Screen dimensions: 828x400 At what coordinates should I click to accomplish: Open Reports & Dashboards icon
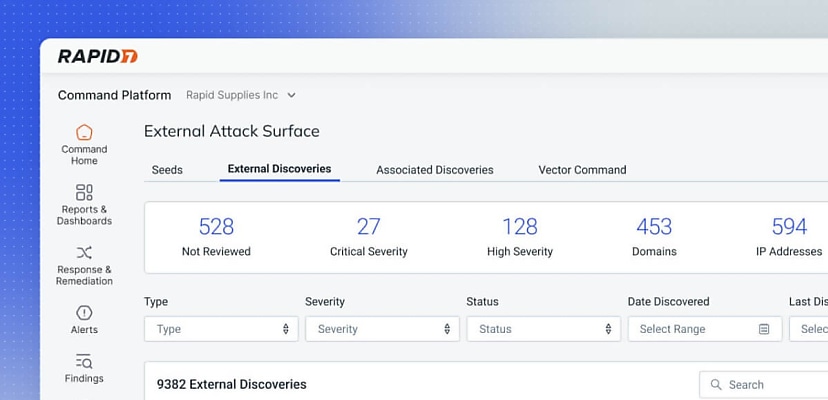click(x=84, y=192)
